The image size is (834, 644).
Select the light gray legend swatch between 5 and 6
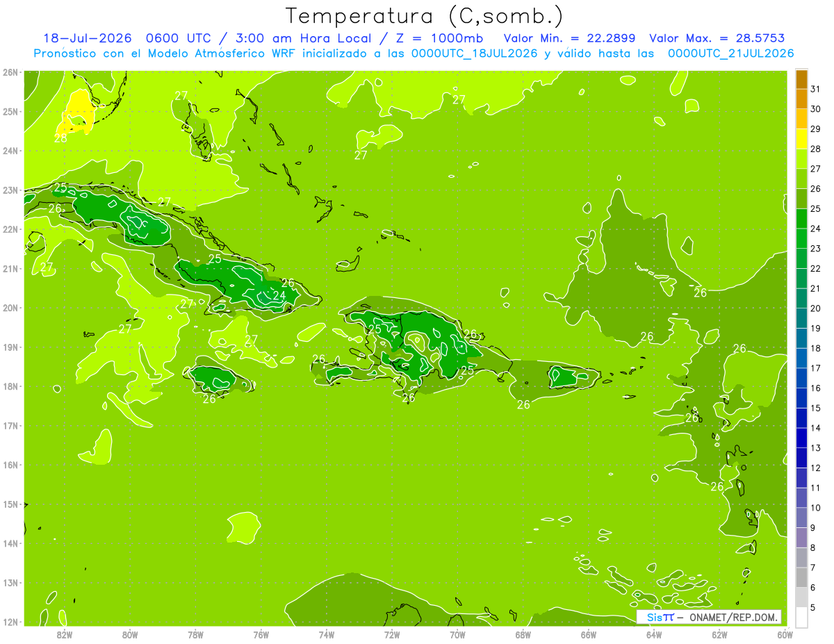click(801, 597)
